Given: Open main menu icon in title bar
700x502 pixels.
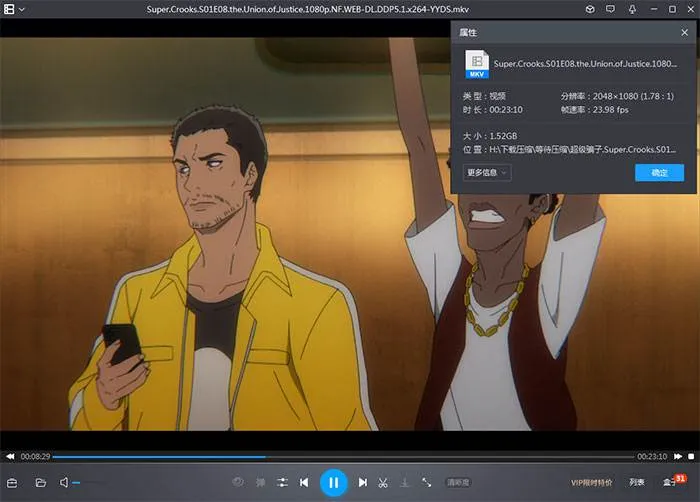Looking at the screenshot, I should coord(9,9).
